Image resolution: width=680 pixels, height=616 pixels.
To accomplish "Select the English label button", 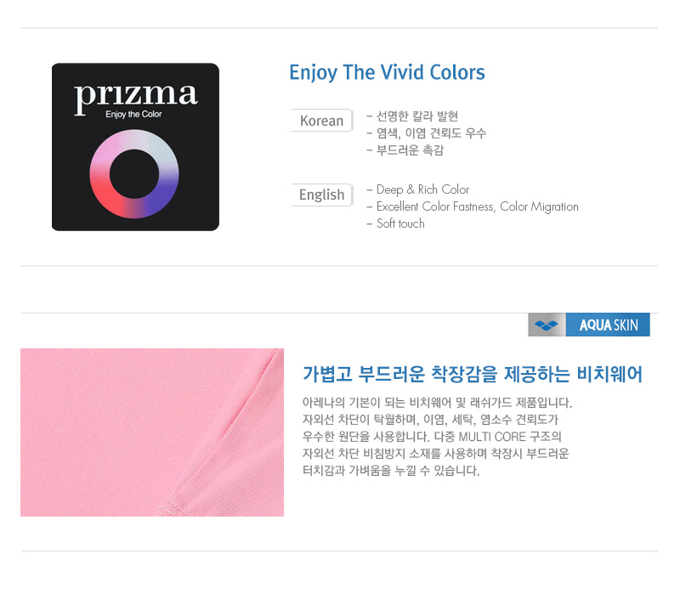I will (x=322, y=195).
